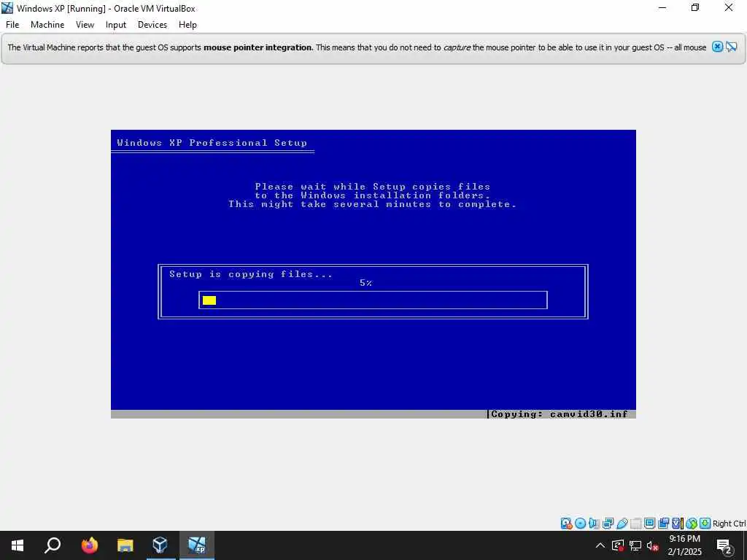Open File Explorer from the taskbar

coord(125,545)
